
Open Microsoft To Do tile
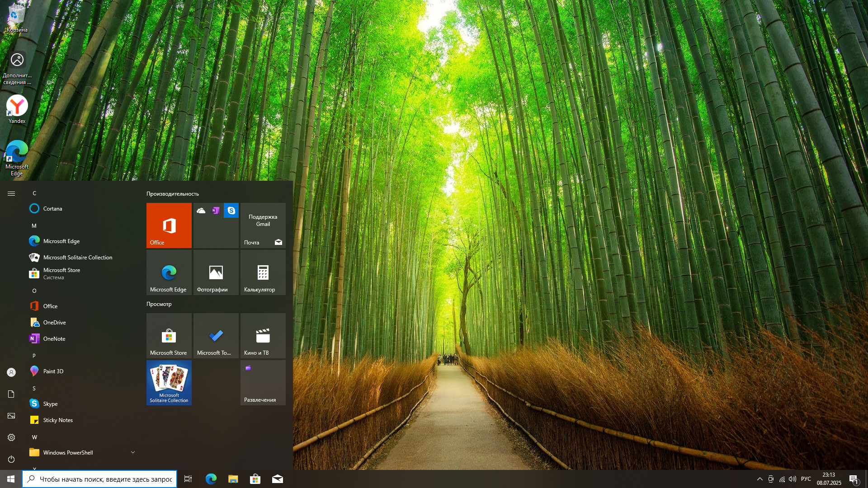216,336
